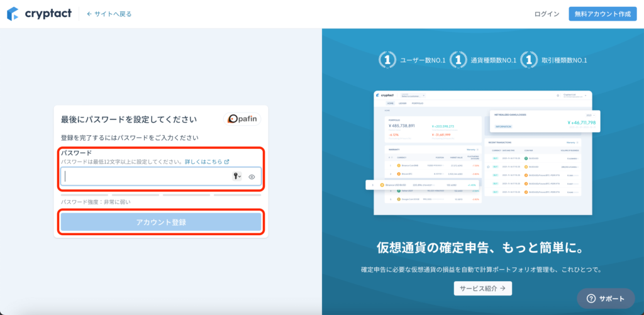This screenshot has width=644, height=315.
Task: Click the dashboard preview image
Action: (483, 153)
